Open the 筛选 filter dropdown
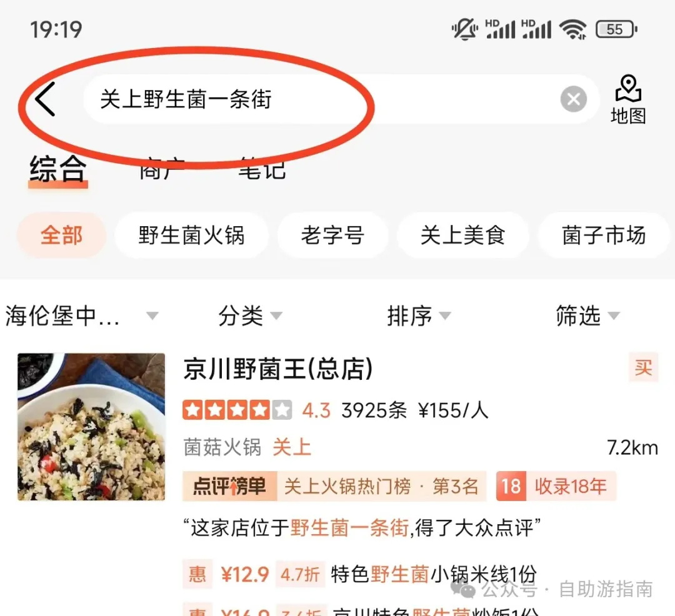 [x=587, y=315]
